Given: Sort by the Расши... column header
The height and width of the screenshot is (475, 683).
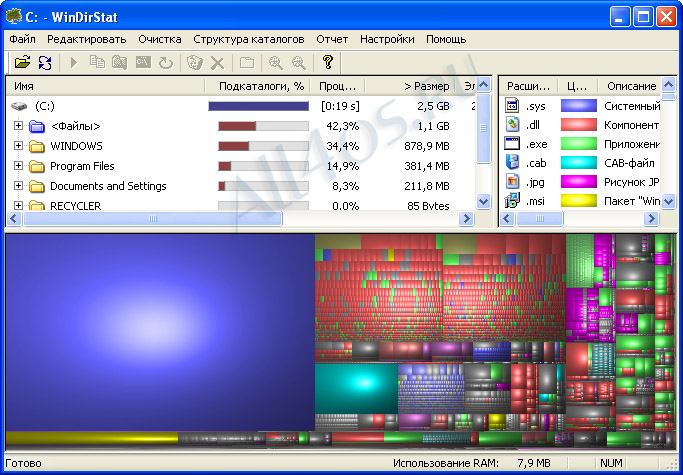Looking at the screenshot, I should click(x=528, y=86).
